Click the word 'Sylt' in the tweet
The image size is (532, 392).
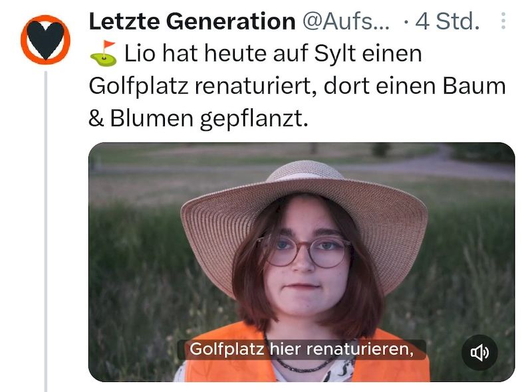(335, 54)
